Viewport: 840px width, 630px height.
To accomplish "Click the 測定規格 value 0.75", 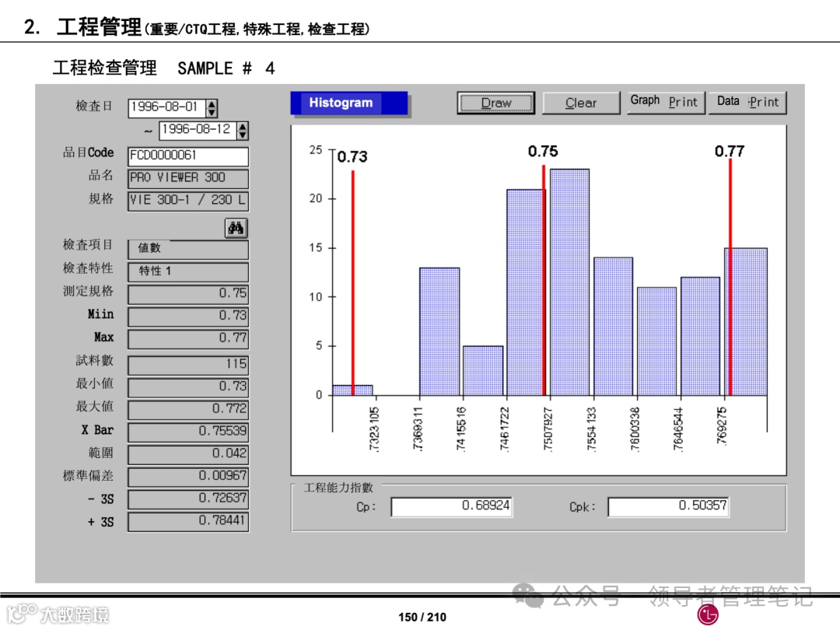I will 188,294.
